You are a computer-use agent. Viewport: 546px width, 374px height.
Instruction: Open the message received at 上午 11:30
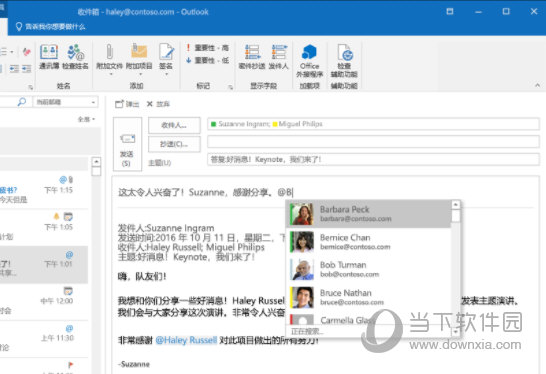point(44,338)
